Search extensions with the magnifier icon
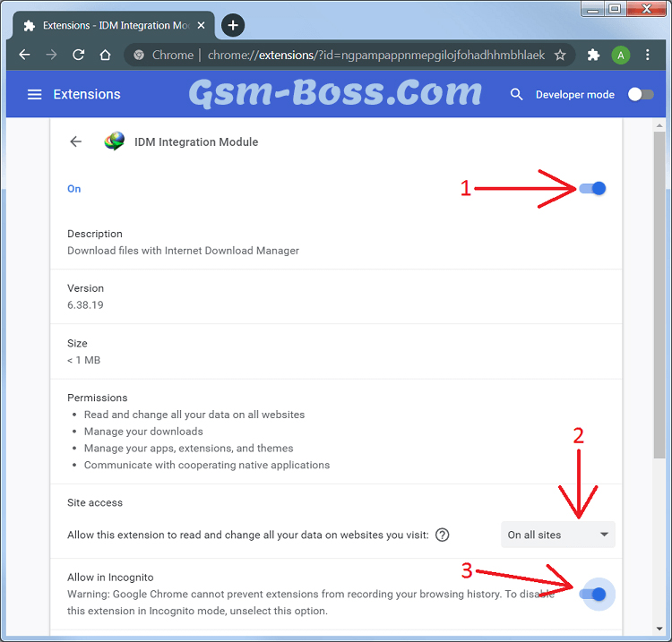The image size is (672, 642). 516,94
